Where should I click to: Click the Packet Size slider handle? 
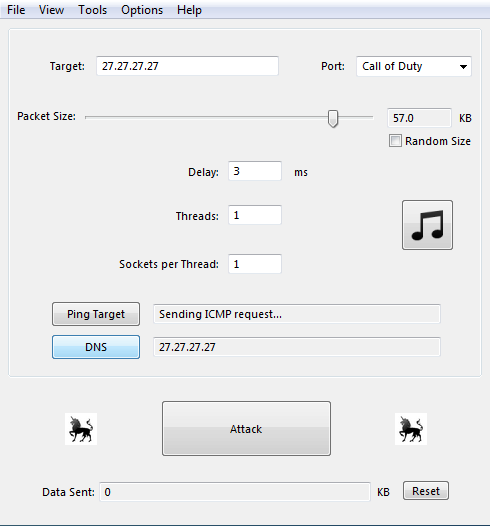click(333, 118)
